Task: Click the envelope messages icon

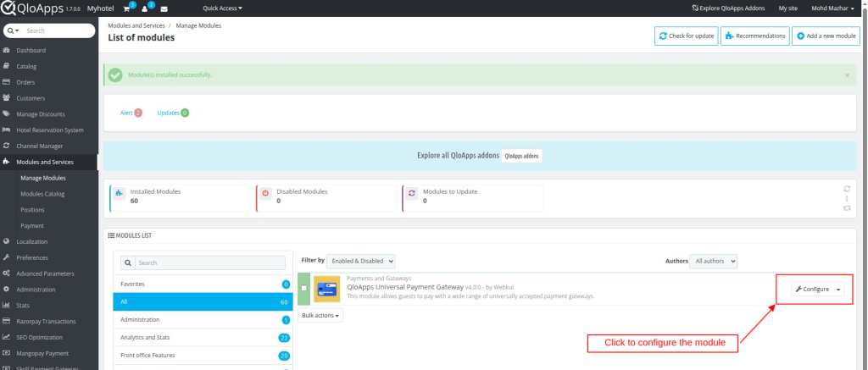Action: pos(164,8)
